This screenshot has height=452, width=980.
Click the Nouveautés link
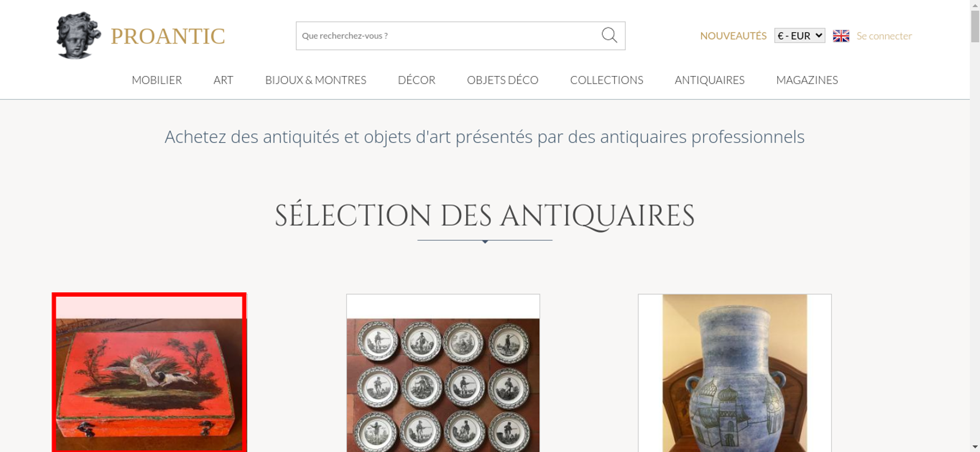point(733,36)
